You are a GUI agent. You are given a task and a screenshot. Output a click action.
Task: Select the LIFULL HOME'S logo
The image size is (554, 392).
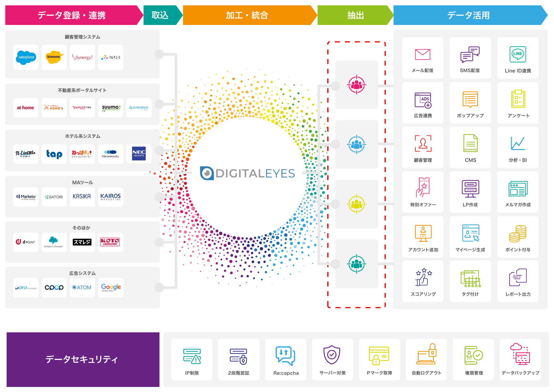pos(54,108)
